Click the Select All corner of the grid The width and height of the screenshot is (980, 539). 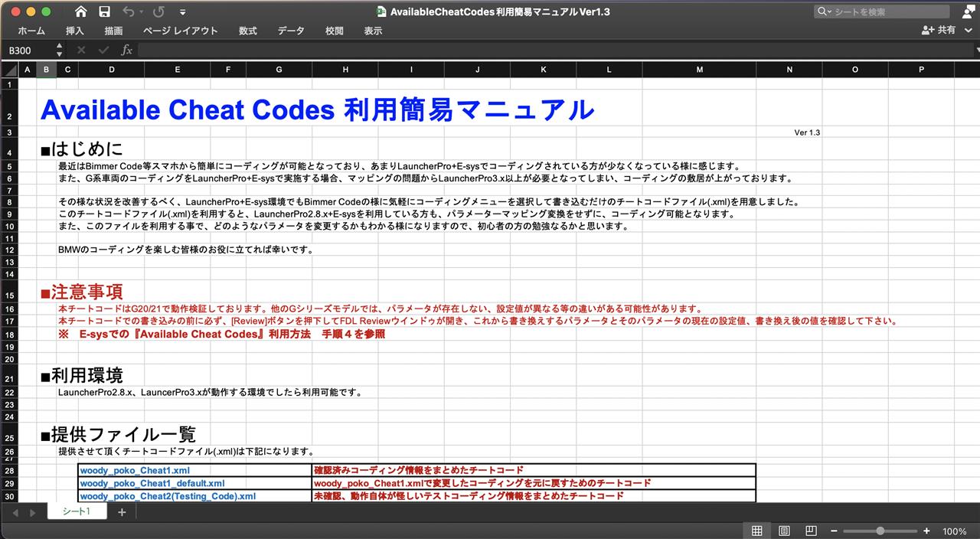point(8,70)
